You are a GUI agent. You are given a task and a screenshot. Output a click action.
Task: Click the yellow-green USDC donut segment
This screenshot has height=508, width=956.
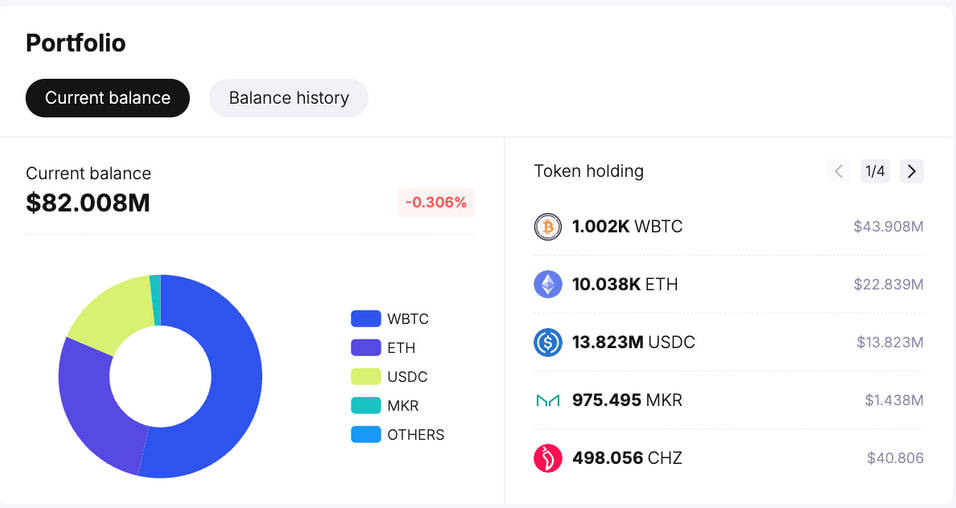[113, 311]
